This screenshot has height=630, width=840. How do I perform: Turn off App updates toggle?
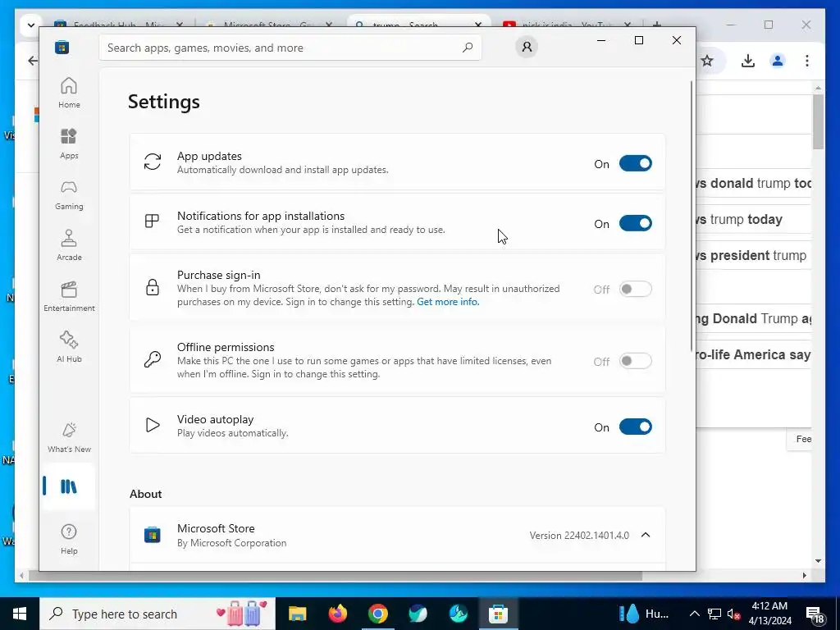click(636, 163)
